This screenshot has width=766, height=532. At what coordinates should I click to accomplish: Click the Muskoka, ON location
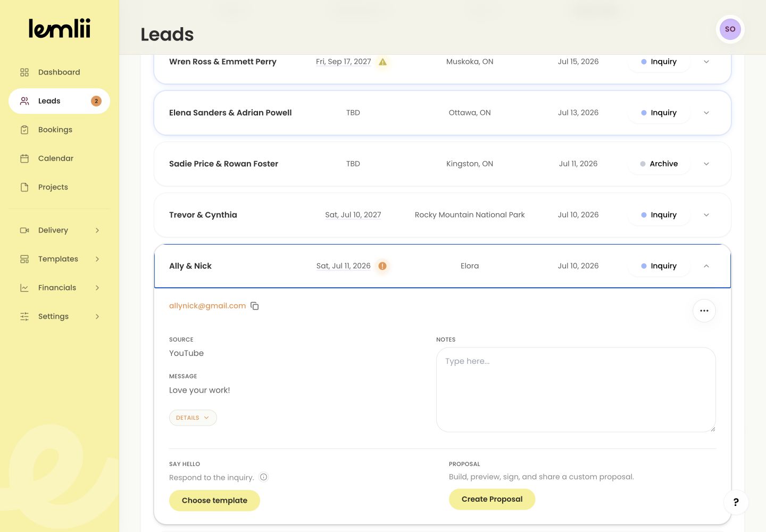[x=470, y=62]
